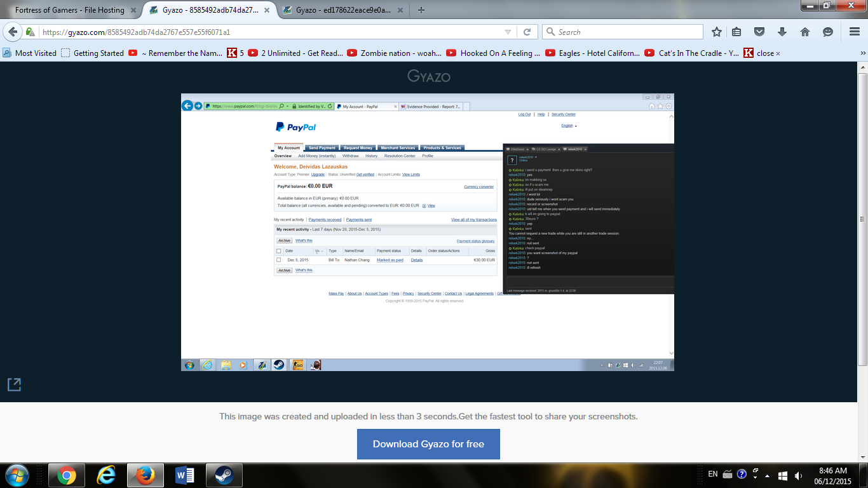Bookmark this page with the star icon
Viewport: 868px width, 488px height.
717,32
